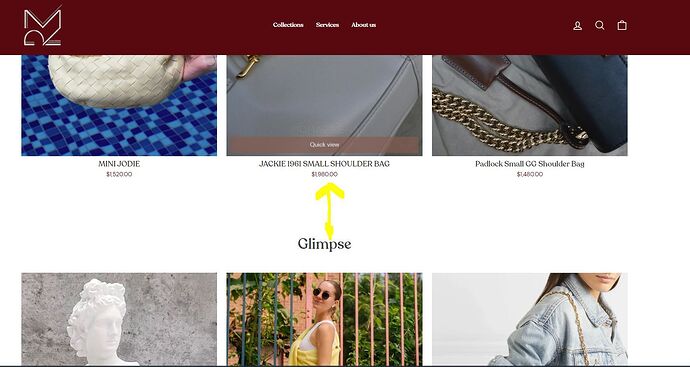Open the About us menu
Viewport: 690px width, 367px height.
pos(363,25)
